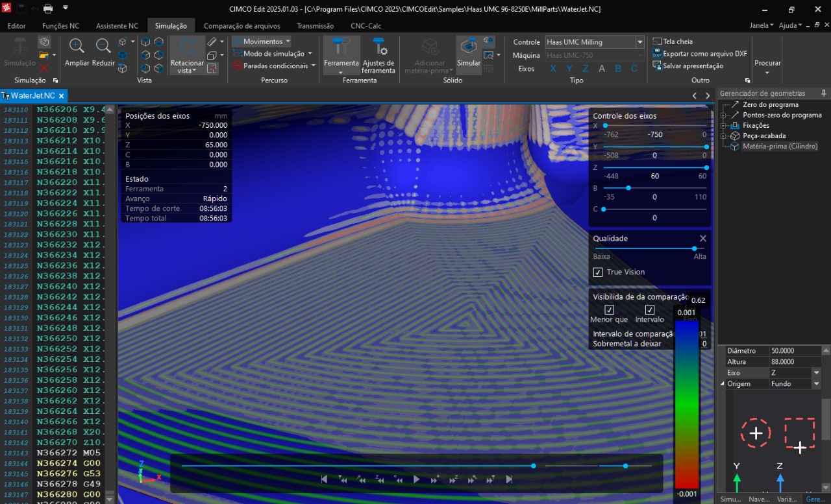The image size is (831, 504).
Task: Click the Qualidade slider handle
Action: (695, 248)
